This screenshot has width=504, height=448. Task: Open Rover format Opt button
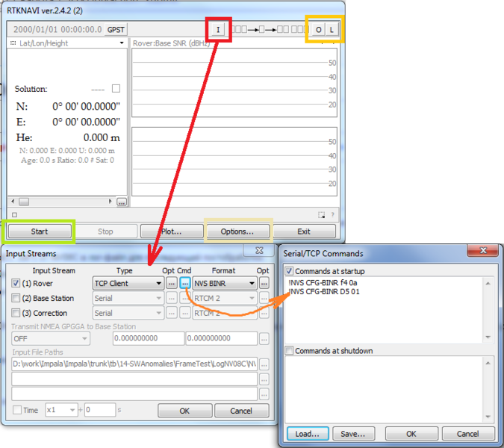point(264,284)
